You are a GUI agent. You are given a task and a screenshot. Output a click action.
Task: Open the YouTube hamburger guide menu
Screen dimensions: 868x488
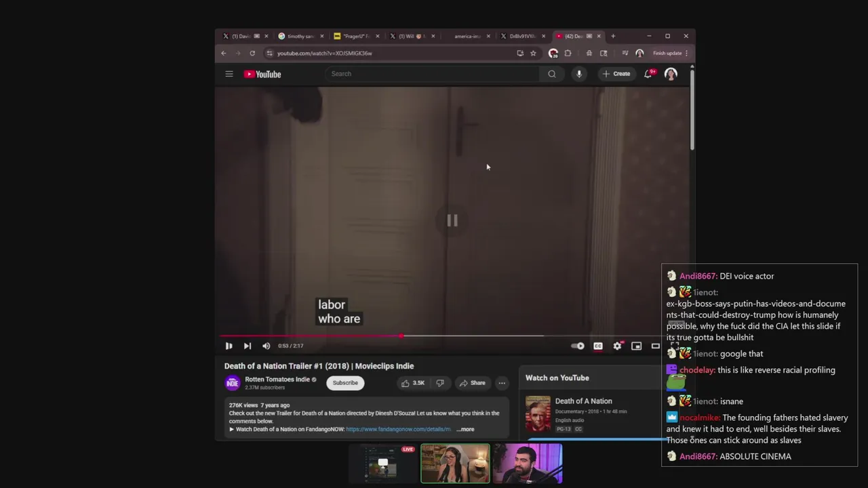[x=229, y=74]
